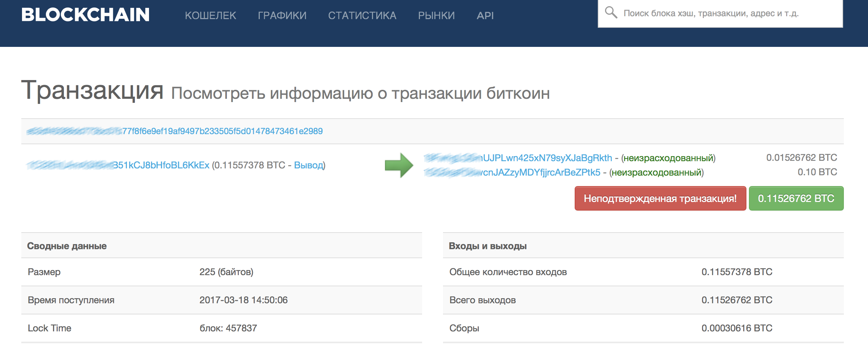868x344 pixels.
Task: Click the green 0.11526762 BTC button
Action: point(796,198)
